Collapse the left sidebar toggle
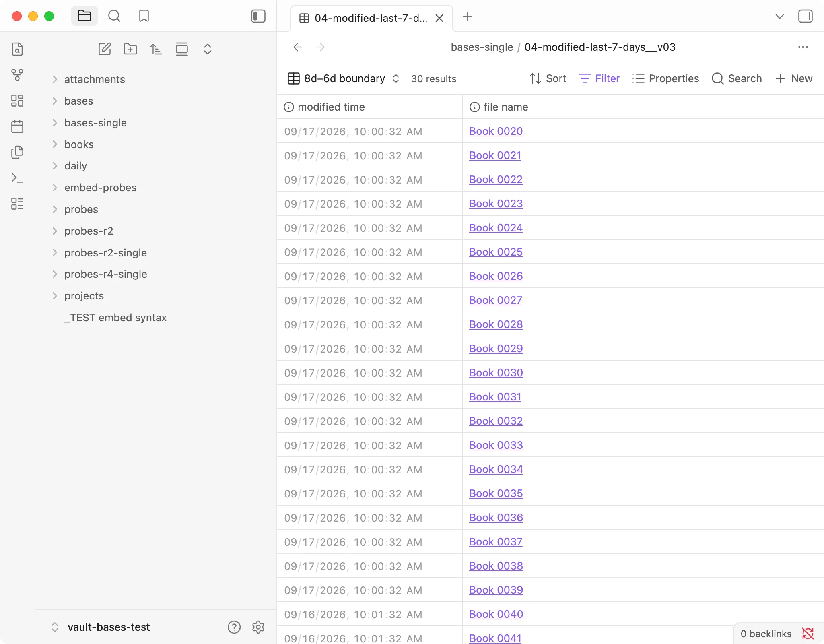 point(258,16)
